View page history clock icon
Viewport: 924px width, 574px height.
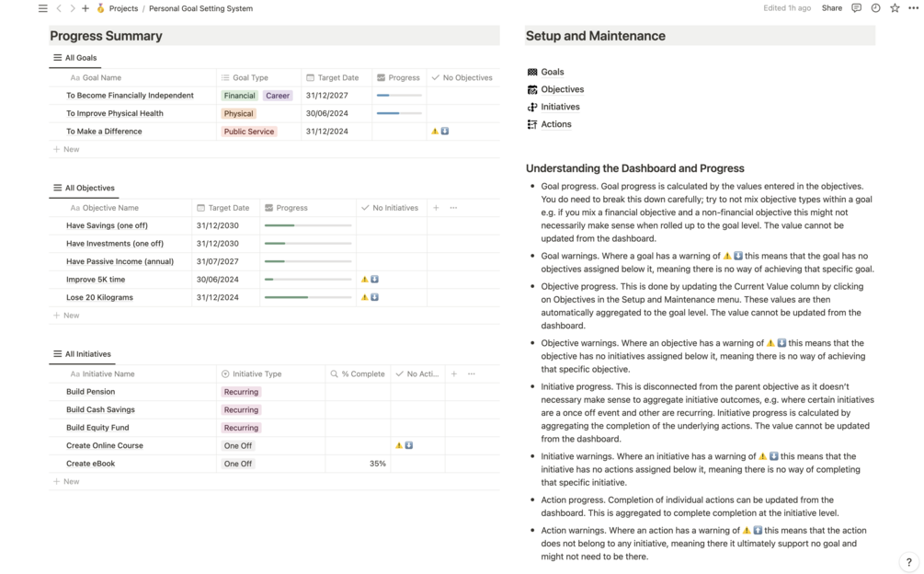click(875, 8)
